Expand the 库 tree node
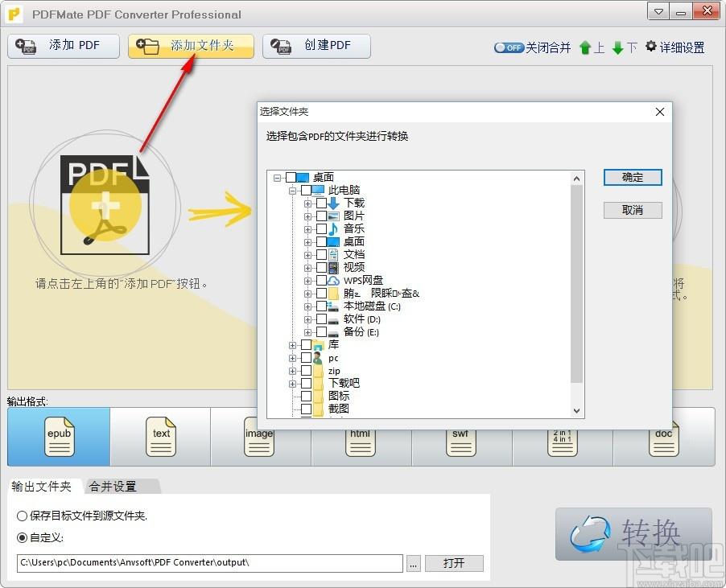The image size is (726, 588). point(292,345)
